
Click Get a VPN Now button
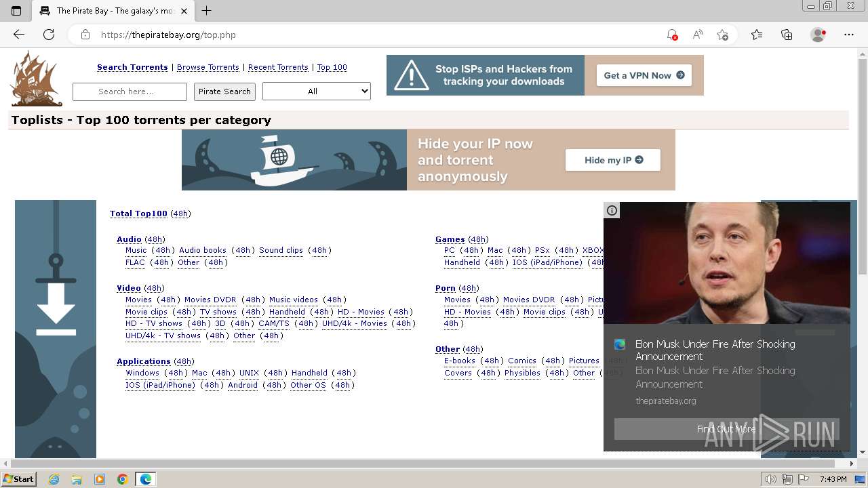pos(644,75)
